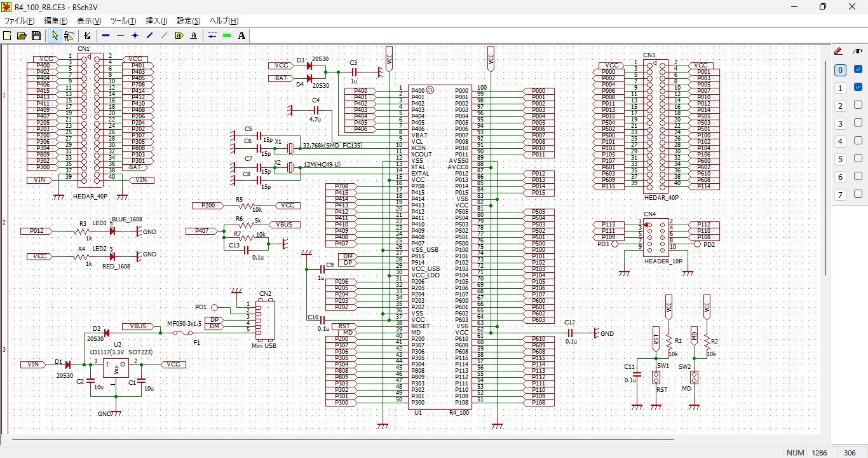Select the arrow selector tool
The width and height of the screenshot is (868, 458).
click(55, 36)
